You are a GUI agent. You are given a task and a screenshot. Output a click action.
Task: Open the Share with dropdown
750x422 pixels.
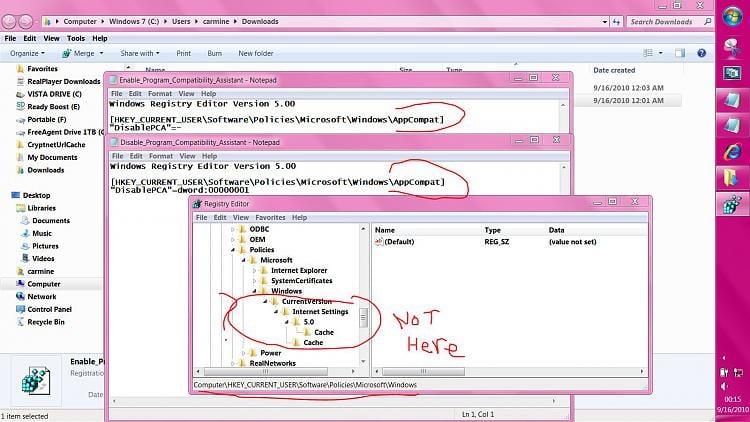[x=140, y=53]
